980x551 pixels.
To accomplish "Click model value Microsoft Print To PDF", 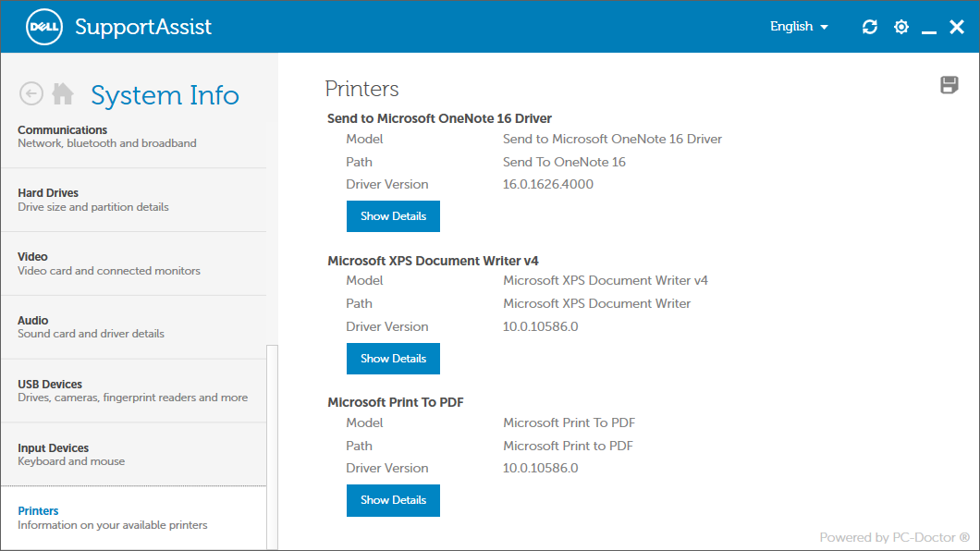I will 570,422.
